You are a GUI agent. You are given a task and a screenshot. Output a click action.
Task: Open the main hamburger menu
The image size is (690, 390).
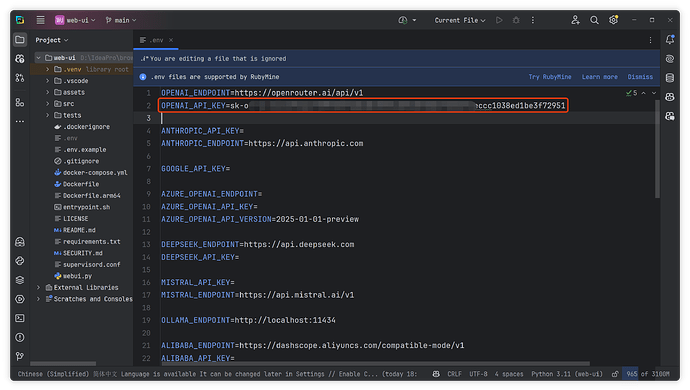coord(40,20)
